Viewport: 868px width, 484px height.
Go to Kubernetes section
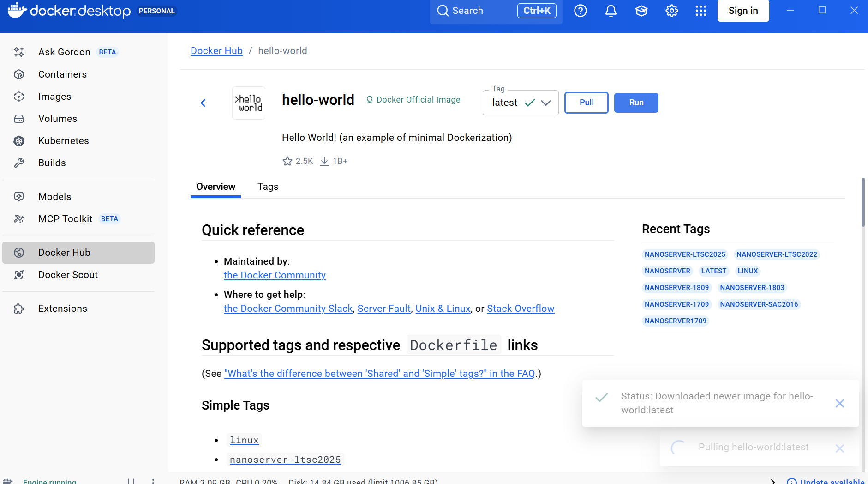(x=63, y=141)
